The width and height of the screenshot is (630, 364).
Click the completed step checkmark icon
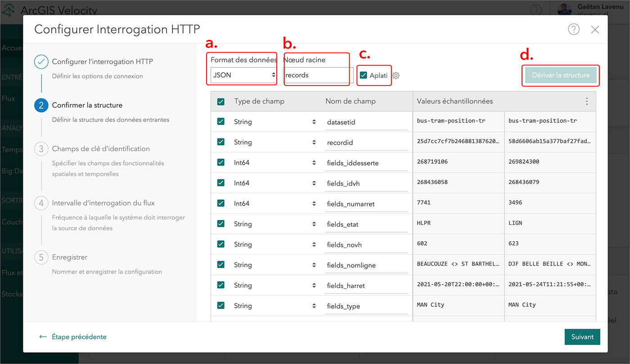click(41, 62)
